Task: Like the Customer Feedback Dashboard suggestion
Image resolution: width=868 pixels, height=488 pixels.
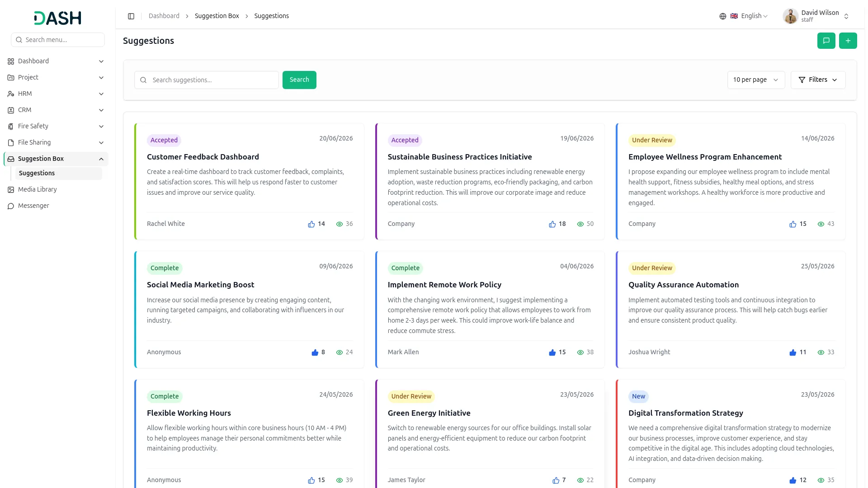Action: tap(311, 224)
